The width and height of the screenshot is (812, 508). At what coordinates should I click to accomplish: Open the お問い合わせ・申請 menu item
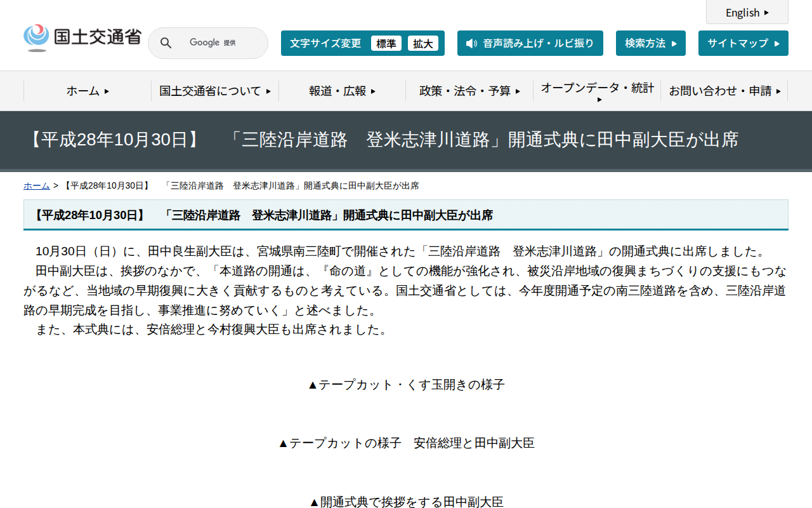723,91
